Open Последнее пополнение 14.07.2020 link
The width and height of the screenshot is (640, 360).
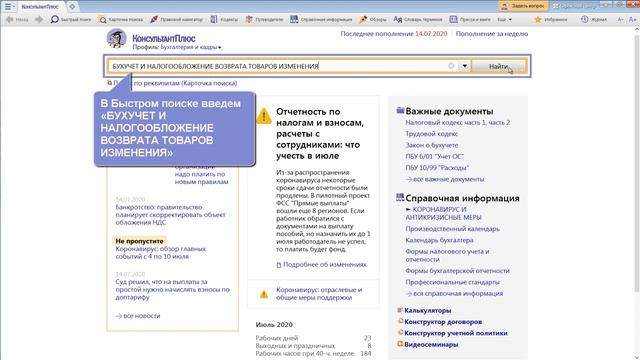394,34
